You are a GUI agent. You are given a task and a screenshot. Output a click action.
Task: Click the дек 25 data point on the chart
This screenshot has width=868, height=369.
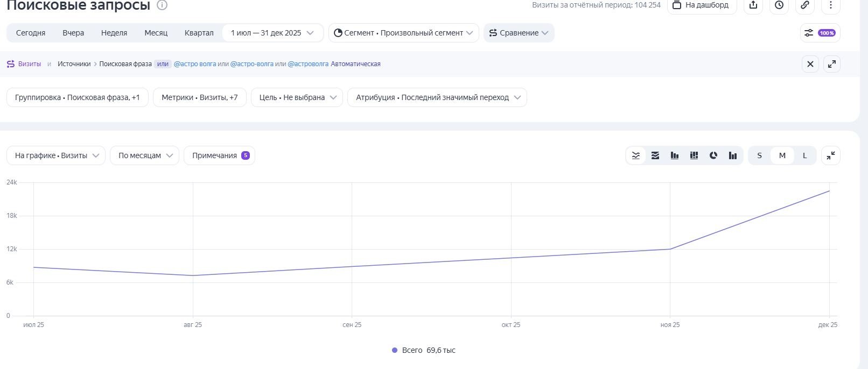(829, 191)
